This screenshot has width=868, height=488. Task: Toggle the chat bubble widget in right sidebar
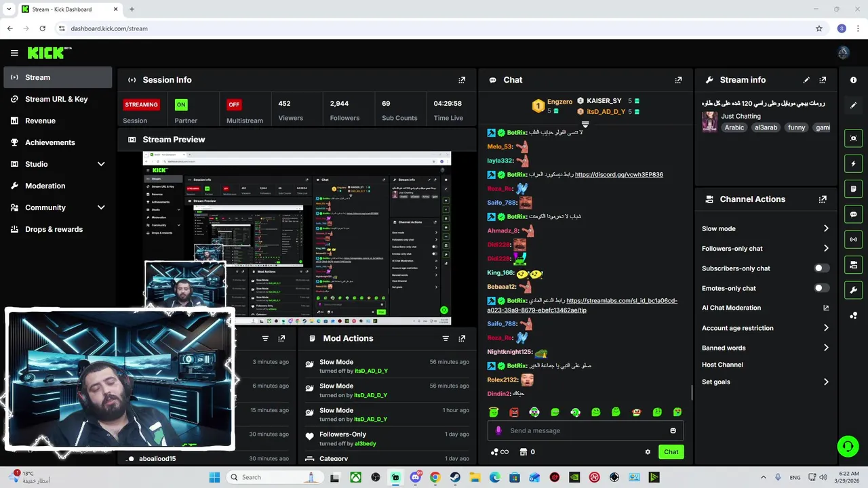pyautogui.click(x=853, y=214)
